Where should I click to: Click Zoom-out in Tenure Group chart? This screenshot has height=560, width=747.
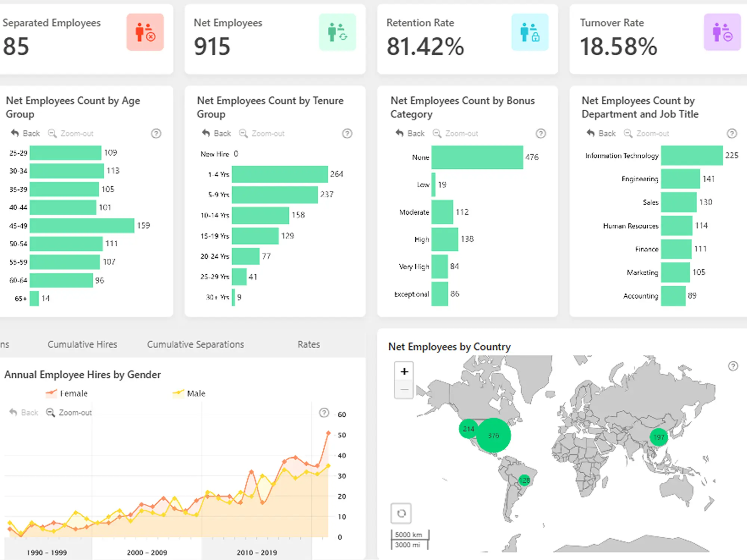click(263, 134)
